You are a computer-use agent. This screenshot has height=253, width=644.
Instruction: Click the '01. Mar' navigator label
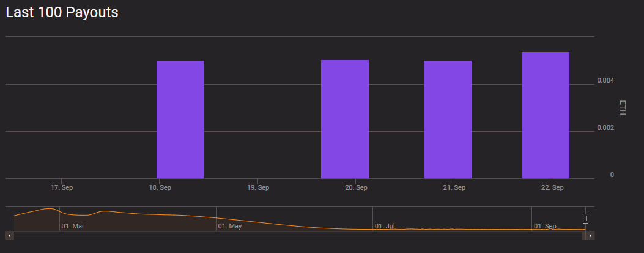[73, 226]
